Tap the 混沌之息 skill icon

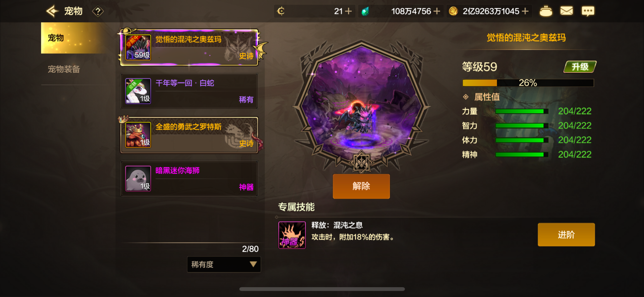click(292, 235)
